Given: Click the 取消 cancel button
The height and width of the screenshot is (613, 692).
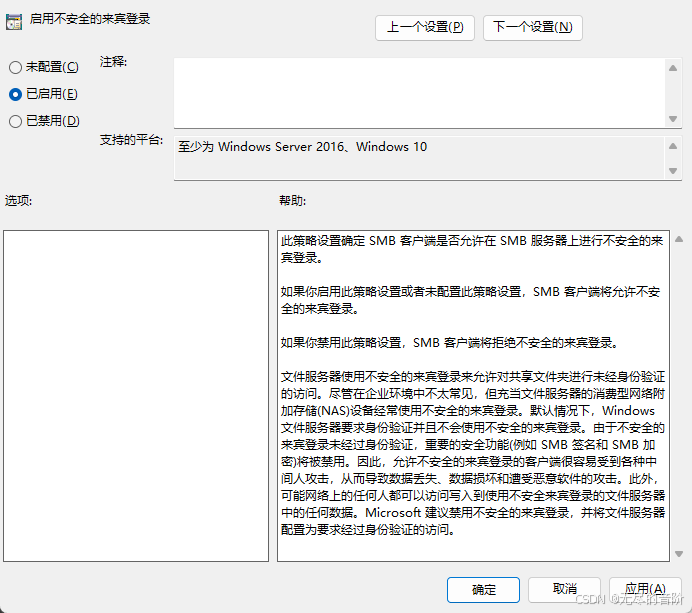Looking at the screenshot, I should pos(564,589).
